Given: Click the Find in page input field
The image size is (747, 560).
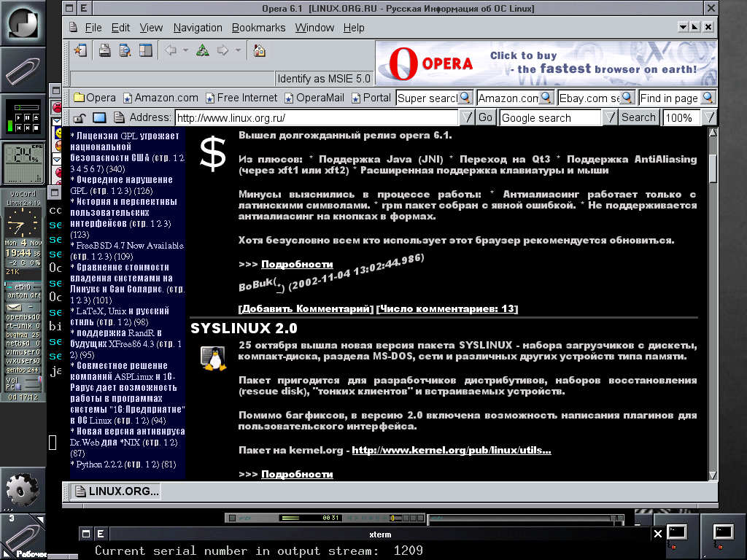Looking at the screenshot, I should click(x=670, y=98).
